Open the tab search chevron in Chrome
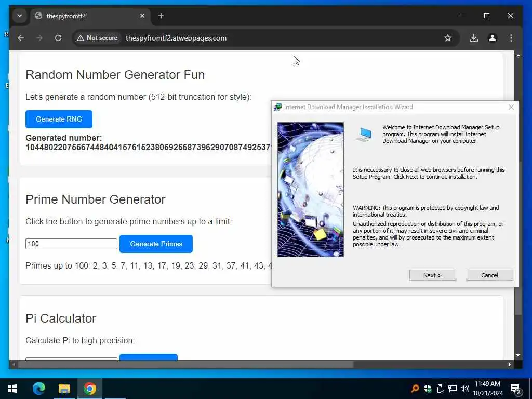 20,16
